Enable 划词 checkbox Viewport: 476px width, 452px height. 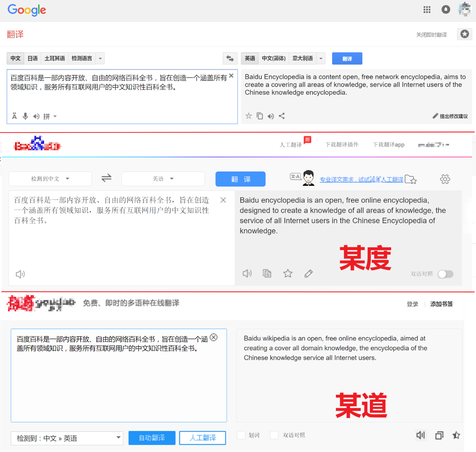coord(241,435)
